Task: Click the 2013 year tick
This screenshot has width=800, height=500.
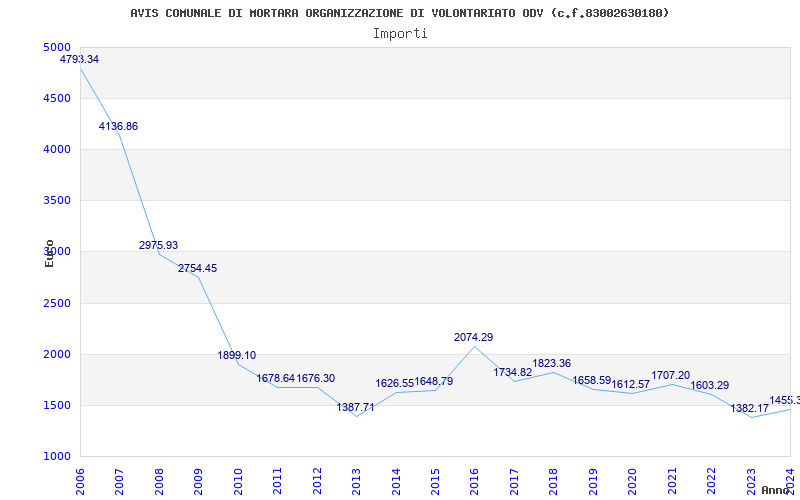Action: pos(356,481)
